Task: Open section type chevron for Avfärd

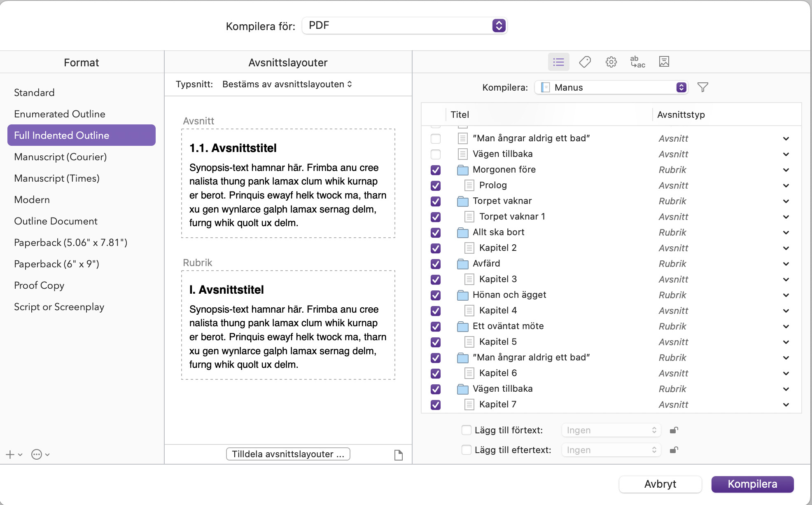Action: (x=786, y=264)
